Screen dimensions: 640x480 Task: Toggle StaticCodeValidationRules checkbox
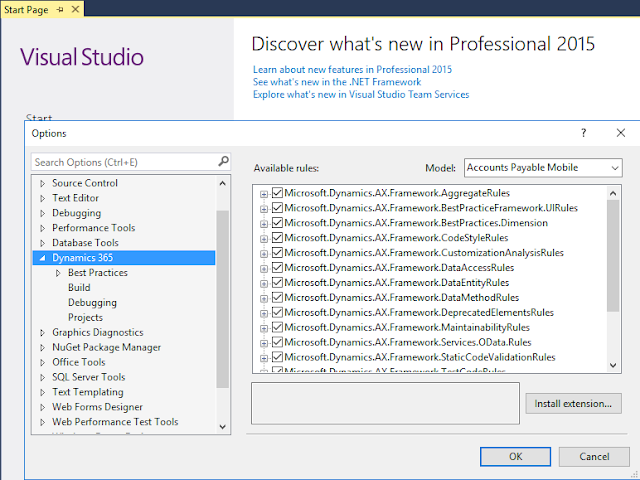click(278, 357)
